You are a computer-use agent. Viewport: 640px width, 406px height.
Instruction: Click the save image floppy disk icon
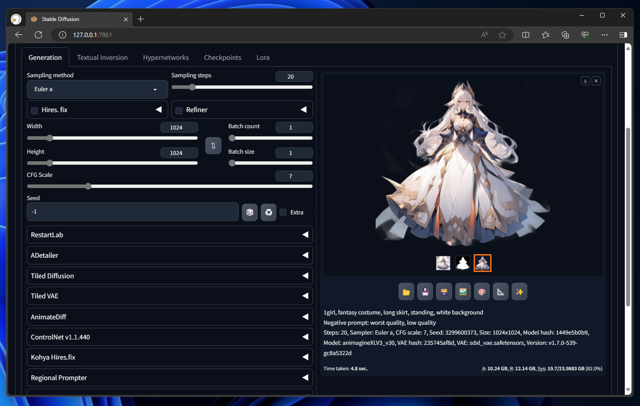click(425, 291)
